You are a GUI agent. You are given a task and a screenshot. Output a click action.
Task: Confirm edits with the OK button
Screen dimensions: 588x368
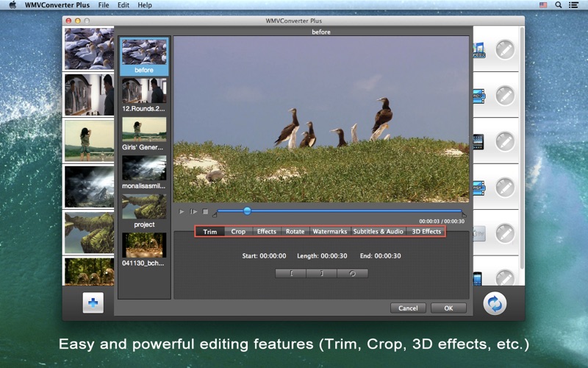(448, 308)
